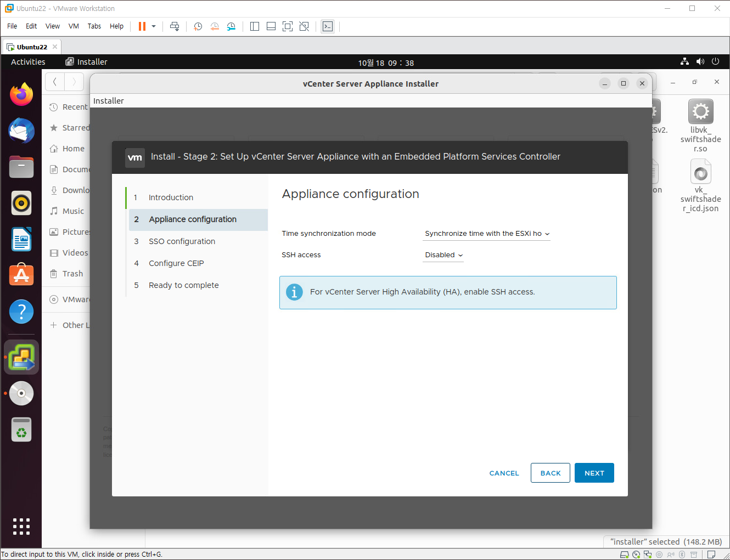Open the File menu
The height and width of the screenshot is (560, 730).
(12, 26)
